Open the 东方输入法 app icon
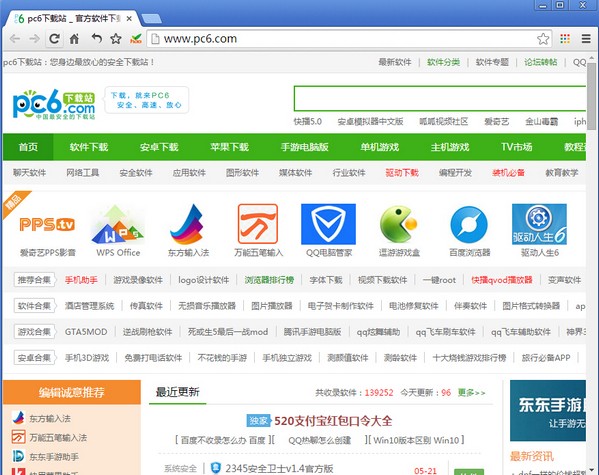 pyautogui.click(x=187, y=224)
